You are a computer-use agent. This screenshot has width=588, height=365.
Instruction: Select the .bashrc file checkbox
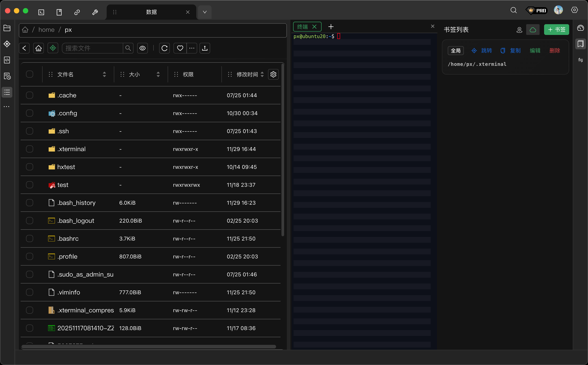(x=30, y=238)
